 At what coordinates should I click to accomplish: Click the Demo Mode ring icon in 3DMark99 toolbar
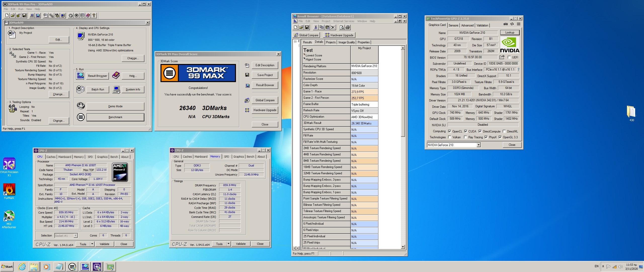click(71, 16)
